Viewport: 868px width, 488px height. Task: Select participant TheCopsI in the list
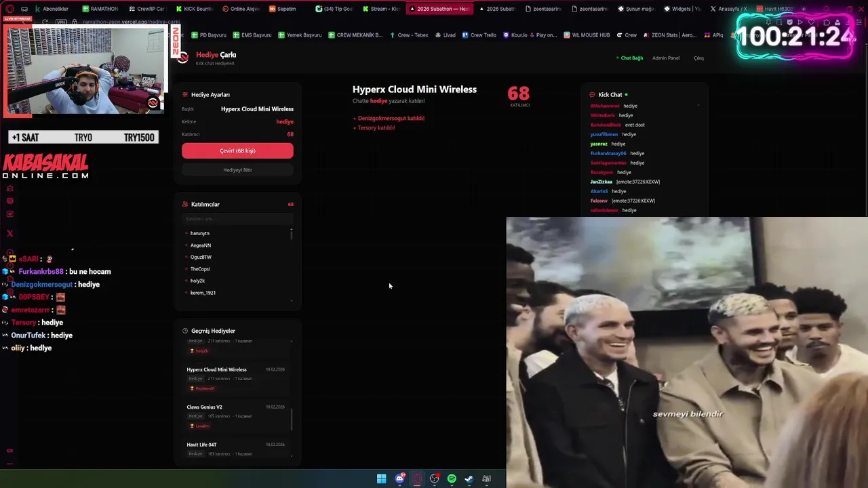[200, 269]
